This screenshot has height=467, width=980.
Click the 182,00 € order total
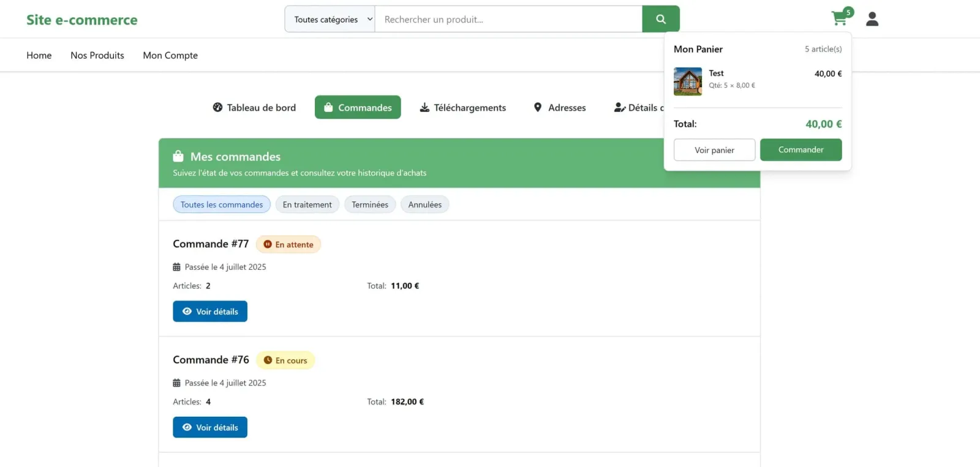(x=407, y=402)
